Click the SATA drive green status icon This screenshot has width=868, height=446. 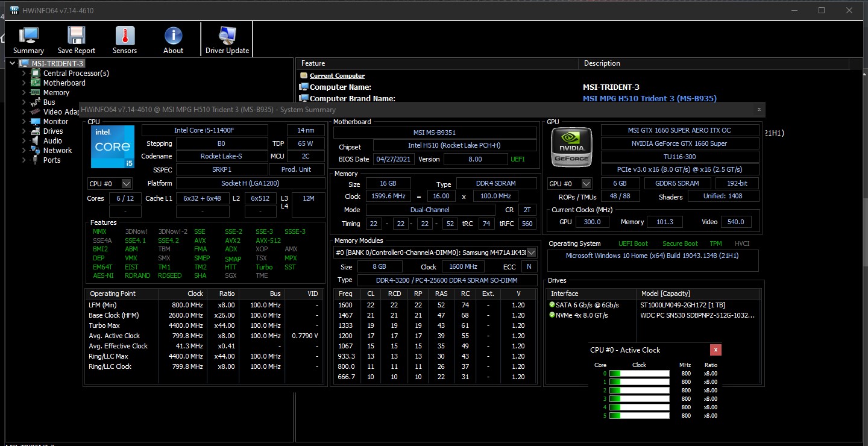552,305
